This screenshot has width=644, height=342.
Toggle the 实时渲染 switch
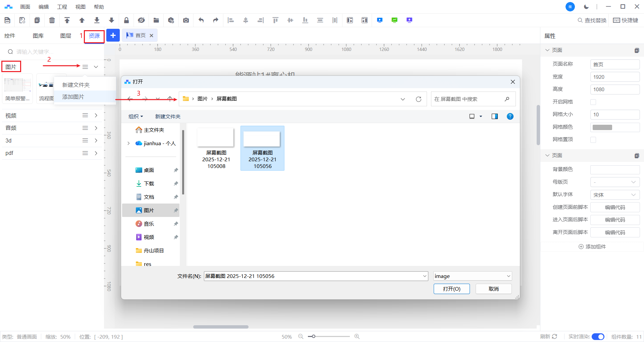pos(598,337)
